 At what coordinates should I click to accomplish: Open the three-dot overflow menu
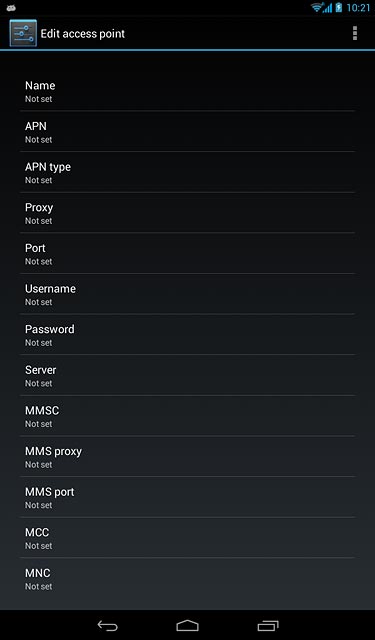(x=355, y=33)
